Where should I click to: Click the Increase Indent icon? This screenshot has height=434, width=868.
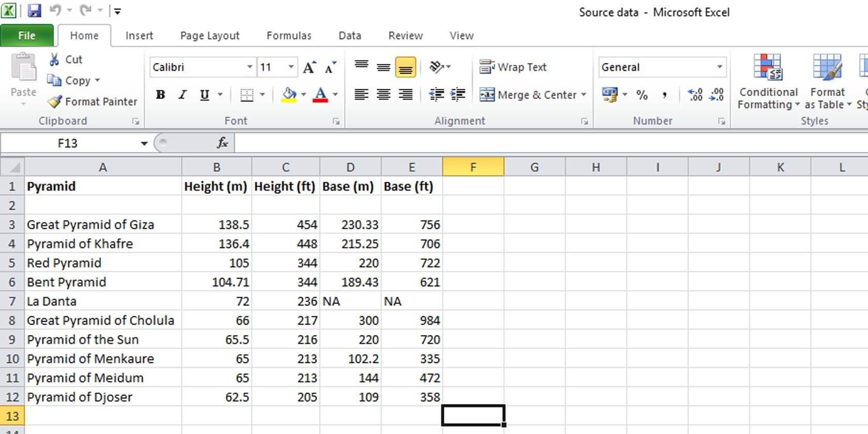(458, 95)
